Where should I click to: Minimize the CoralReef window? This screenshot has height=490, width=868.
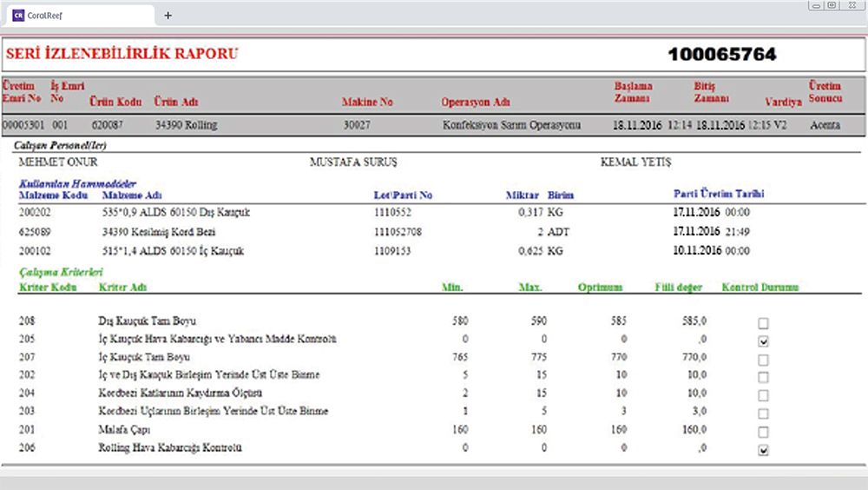814,6
